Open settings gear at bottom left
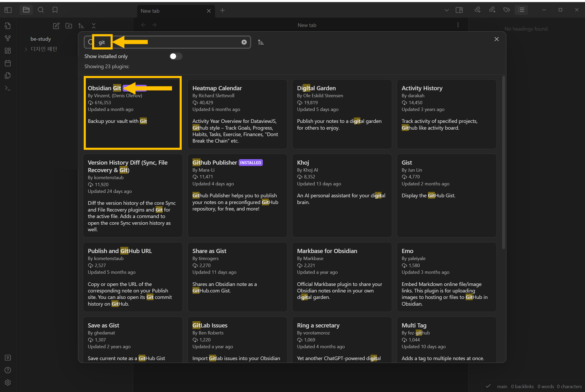Image resolution: width=585 pixels, height=392 pixels. [x=8, y=383]
